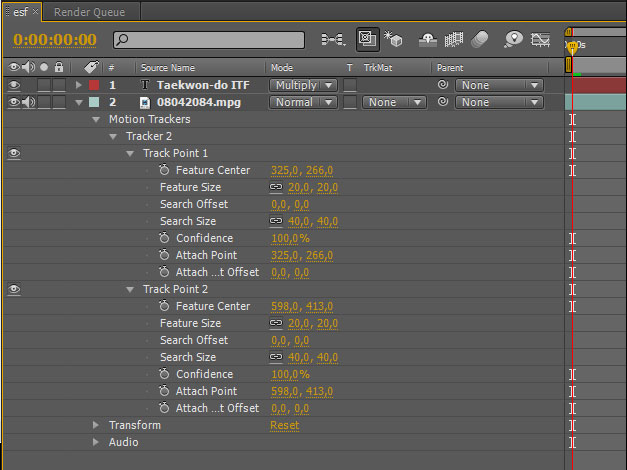Click the Hide Shy Layers icon
Viewport: 627px width, 470px height.
point(427,40)
